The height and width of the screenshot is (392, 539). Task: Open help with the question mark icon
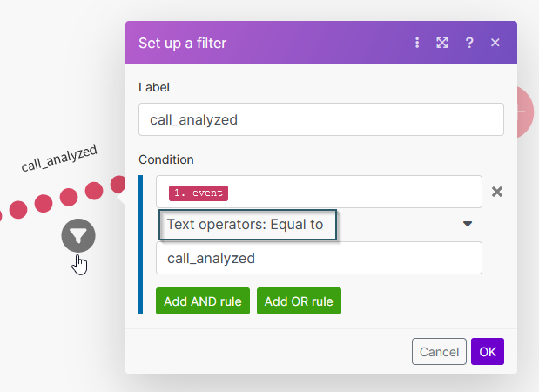coord(469,42)
